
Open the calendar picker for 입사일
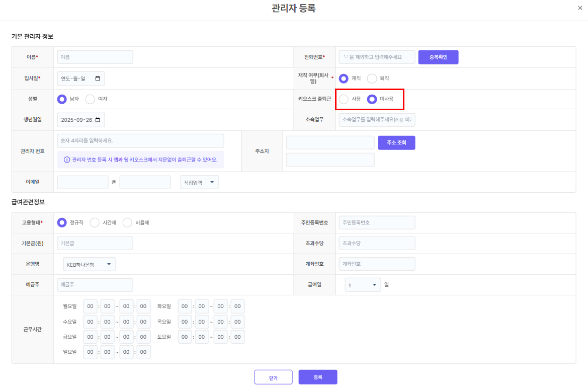[x=98, y=79]
